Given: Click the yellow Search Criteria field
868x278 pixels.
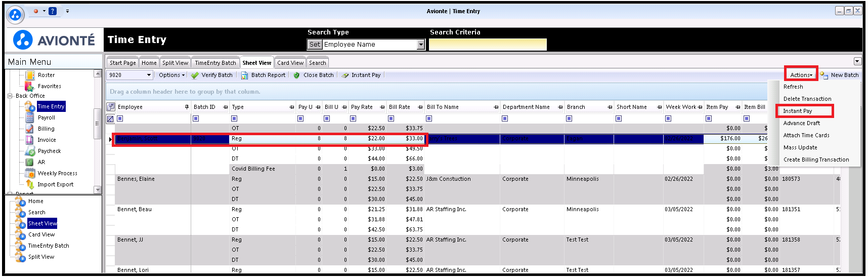Looking at the screenshot, I should click(x=488, y=45).
